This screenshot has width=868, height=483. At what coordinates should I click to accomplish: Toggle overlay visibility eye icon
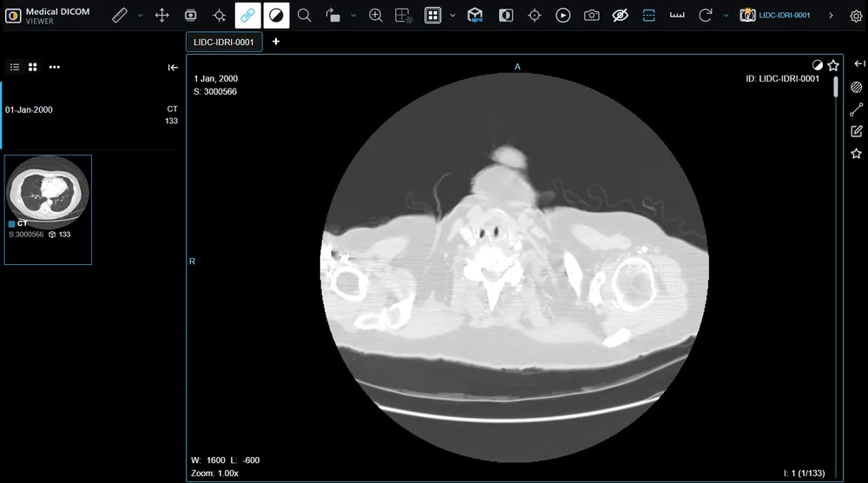[620, 16]
